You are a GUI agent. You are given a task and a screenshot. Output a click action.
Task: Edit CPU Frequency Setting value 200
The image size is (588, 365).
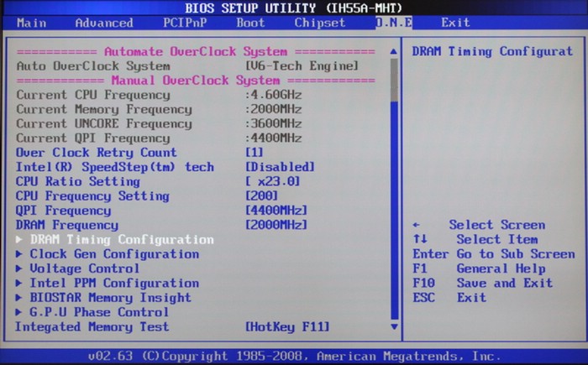(261, 196)
